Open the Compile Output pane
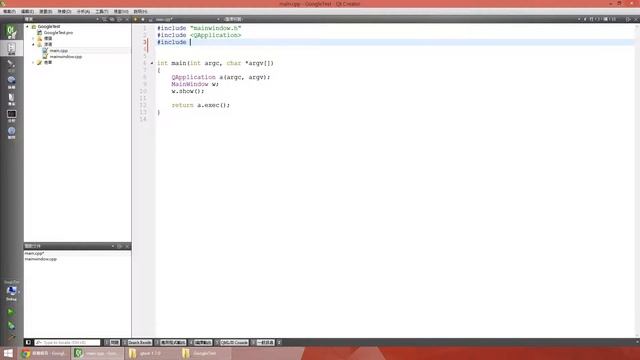This screenshot has height=360, width=640. point(200,342)
